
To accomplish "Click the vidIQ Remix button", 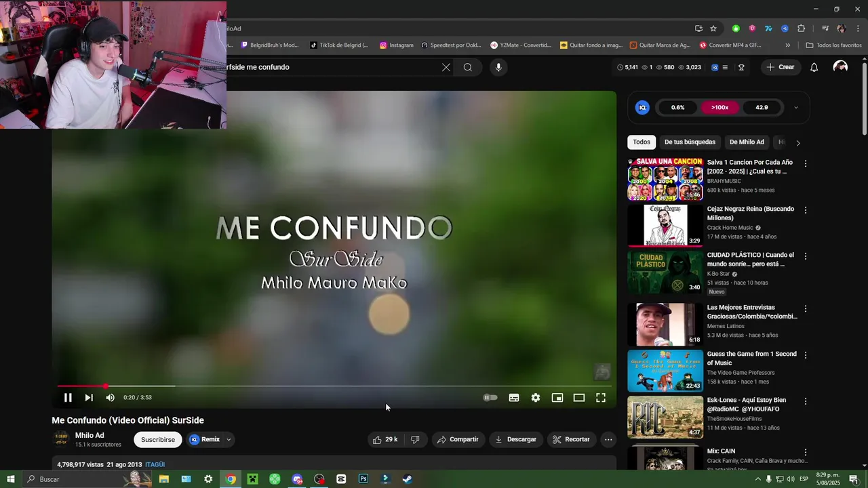I will click(204, 439).
